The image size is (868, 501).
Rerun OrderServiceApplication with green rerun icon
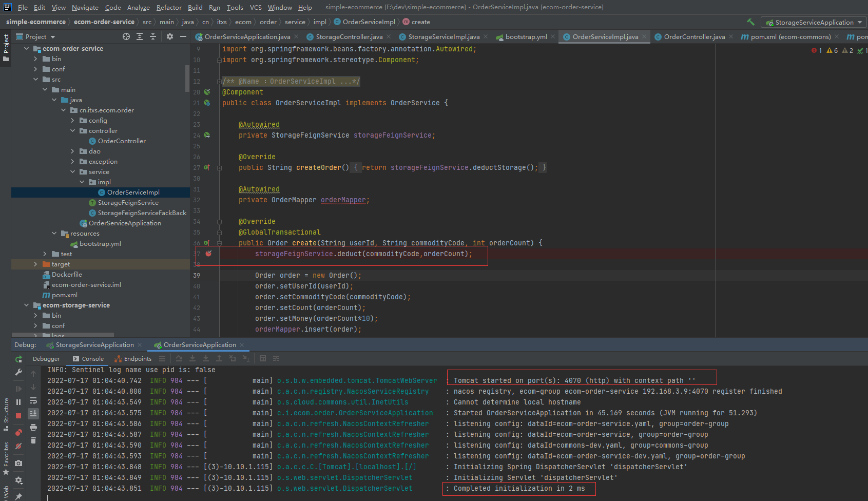18,359
